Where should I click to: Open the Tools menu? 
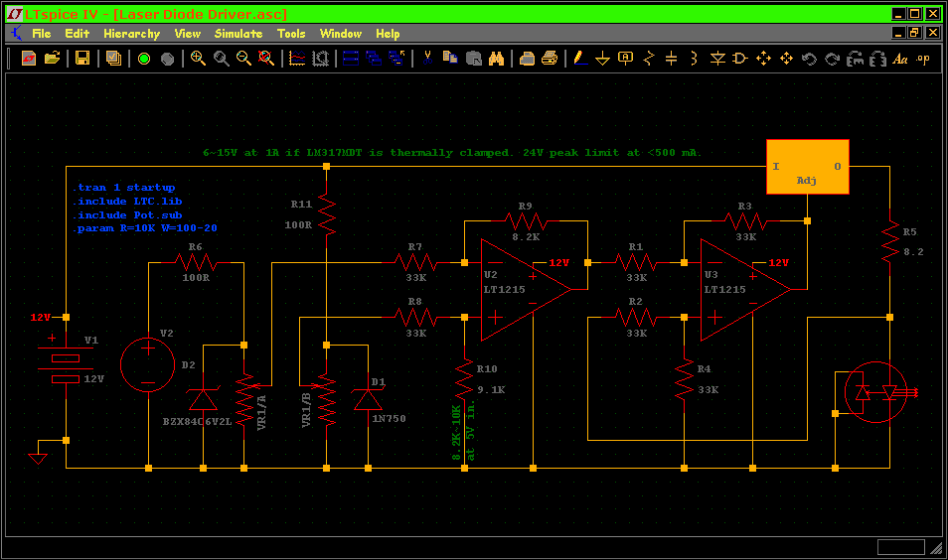pyautogui.click(x=291, y=34)
